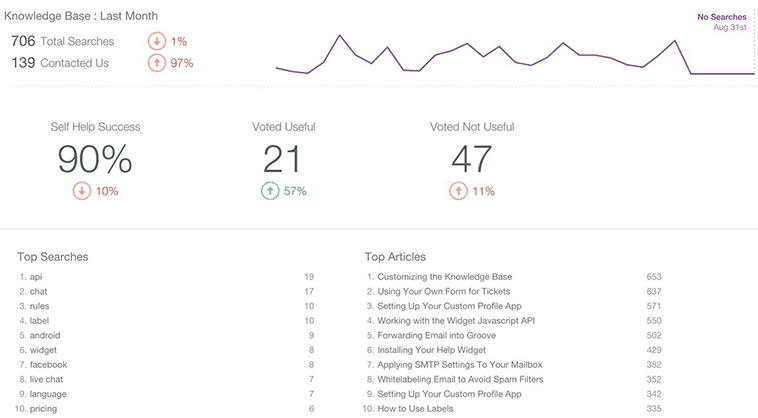Click the 'api' top search term
This screenshot has width=758, height=418.
36,276
